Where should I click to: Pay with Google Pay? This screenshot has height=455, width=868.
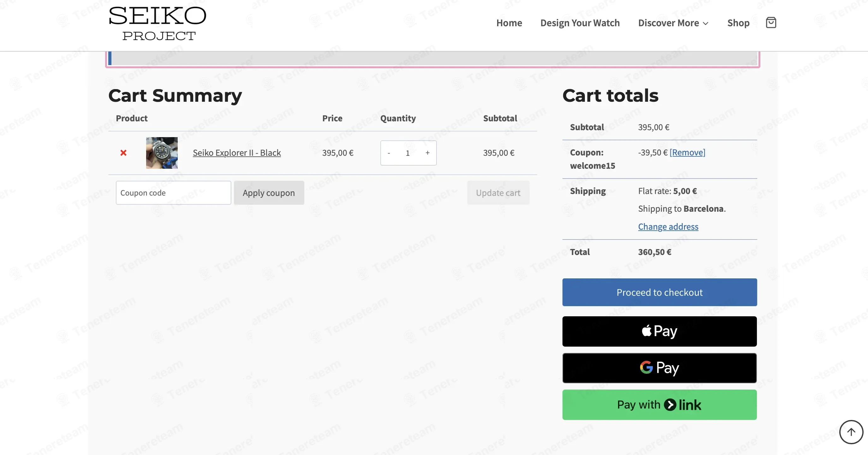(x=659, y=368)
